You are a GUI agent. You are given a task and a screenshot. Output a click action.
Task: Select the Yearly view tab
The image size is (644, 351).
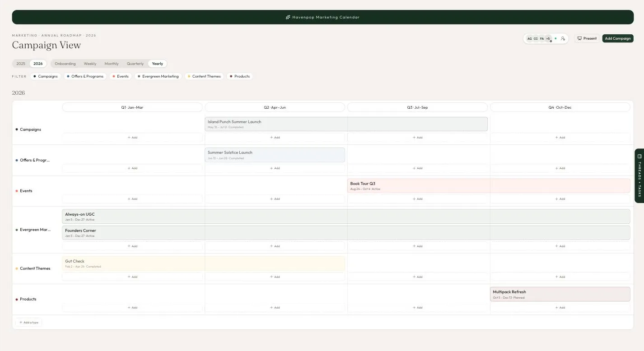click(158, 64)
